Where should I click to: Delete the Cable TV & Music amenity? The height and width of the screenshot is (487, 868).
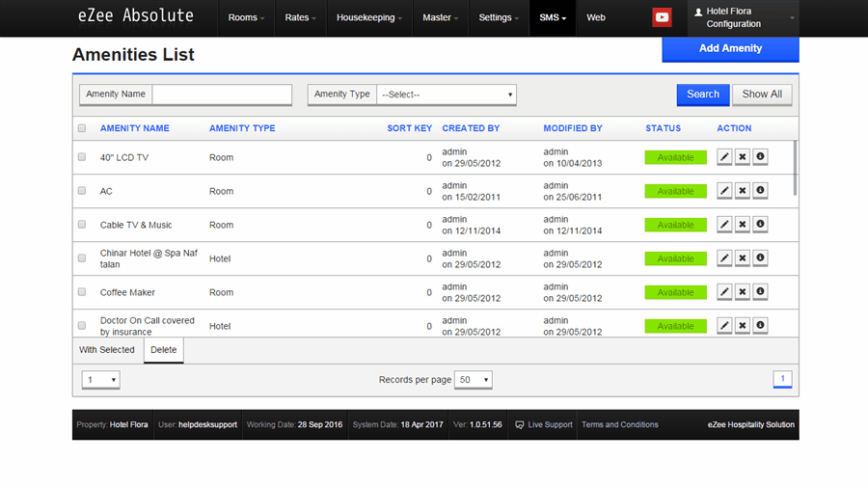click(743, 225)
